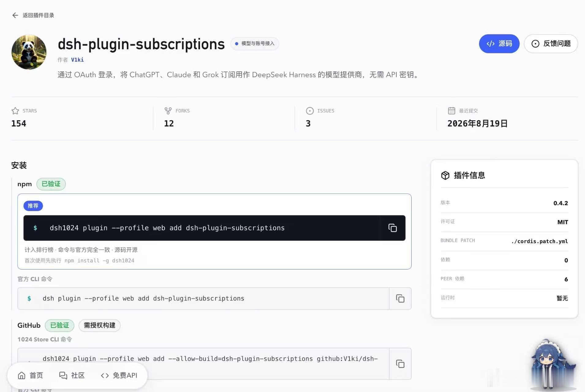Screen dimensions: 585x392
Task: Copy the GitHub allow-build install command
Action: 400,364
